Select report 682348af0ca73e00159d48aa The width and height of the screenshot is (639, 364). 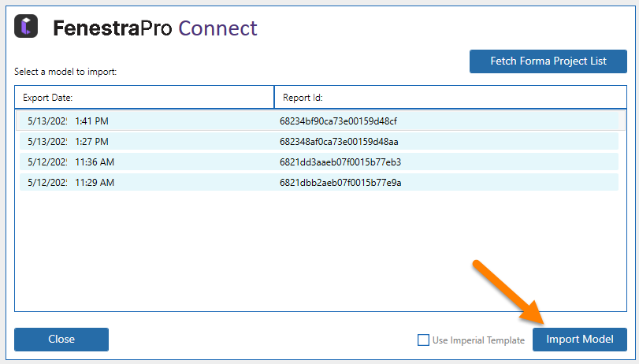tap(319, 142)
